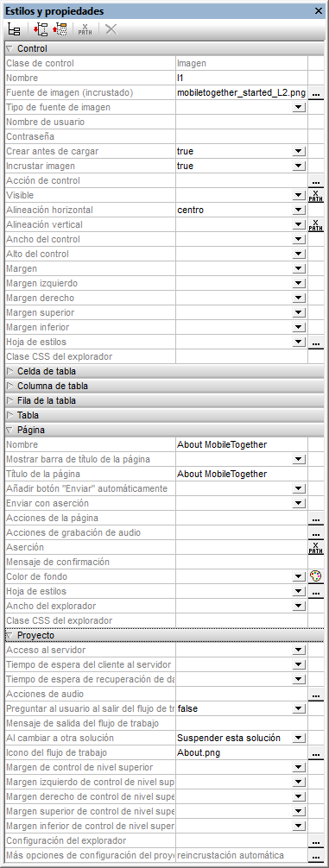The width and height of the screenshot is (329, 868).
Task: Click the collapse all properties toolbar icon
Action: click(60, 29)
